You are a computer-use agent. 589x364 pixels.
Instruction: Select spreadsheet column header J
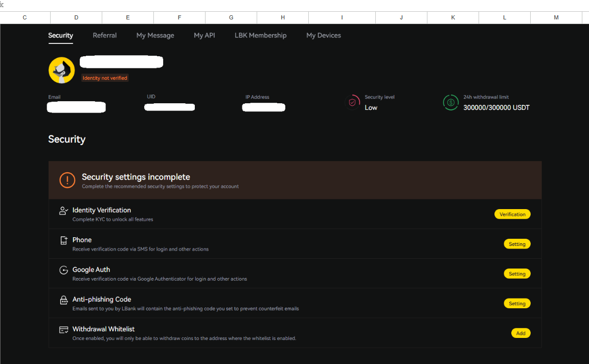pos(401,17)
